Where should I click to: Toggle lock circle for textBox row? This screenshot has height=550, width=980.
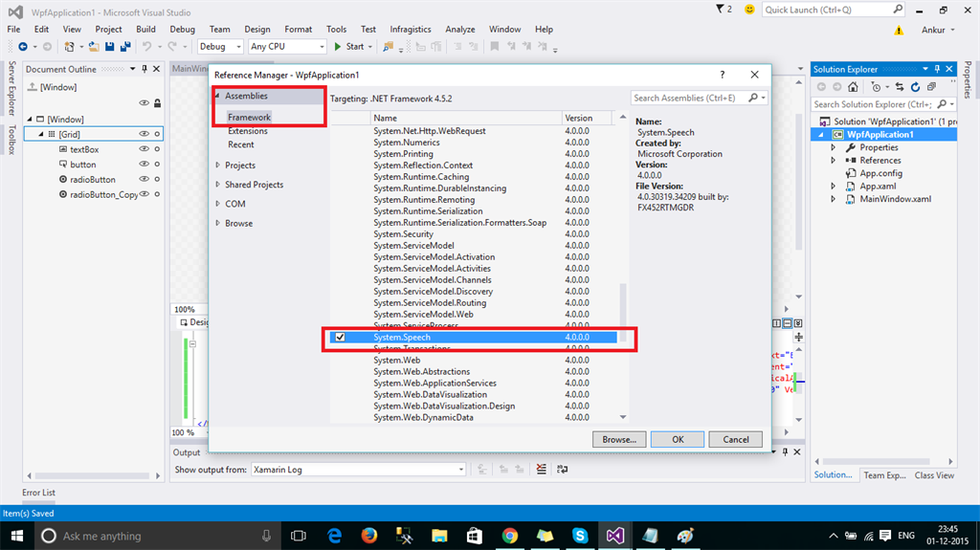[158, 149]
